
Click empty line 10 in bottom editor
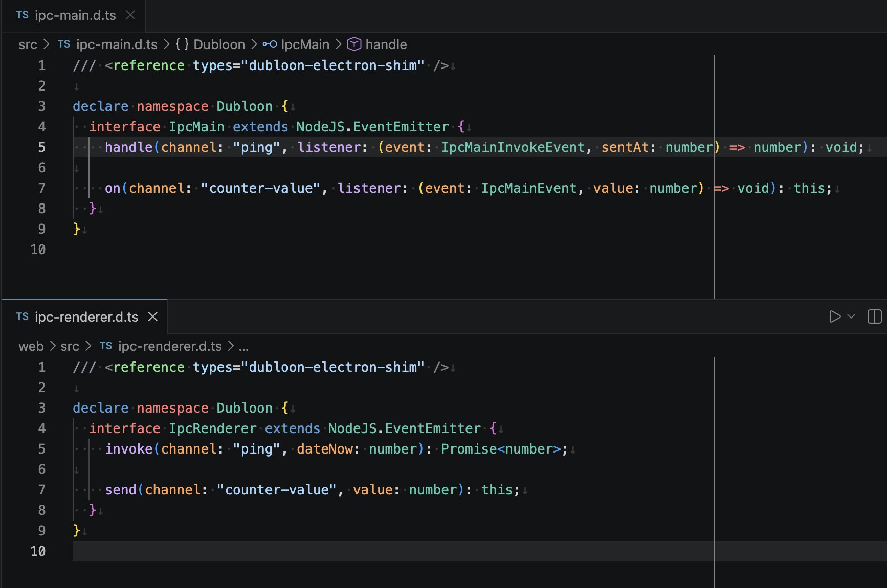pos(479,551)
